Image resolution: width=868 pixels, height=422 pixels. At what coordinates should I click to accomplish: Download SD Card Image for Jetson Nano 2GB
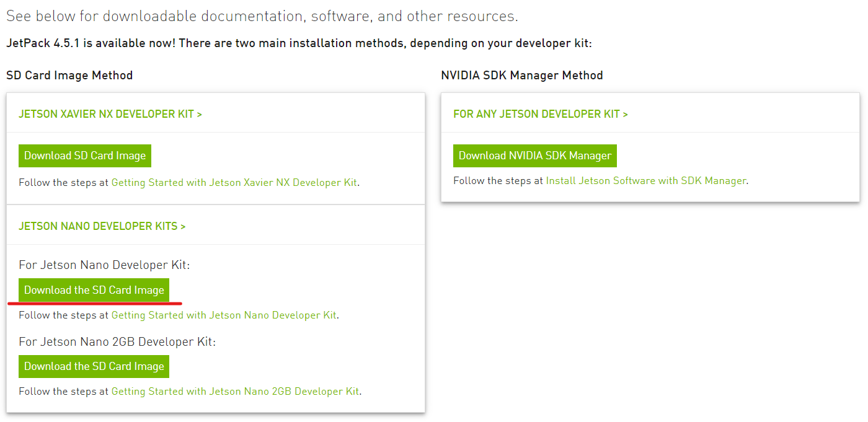pos(94,366)
